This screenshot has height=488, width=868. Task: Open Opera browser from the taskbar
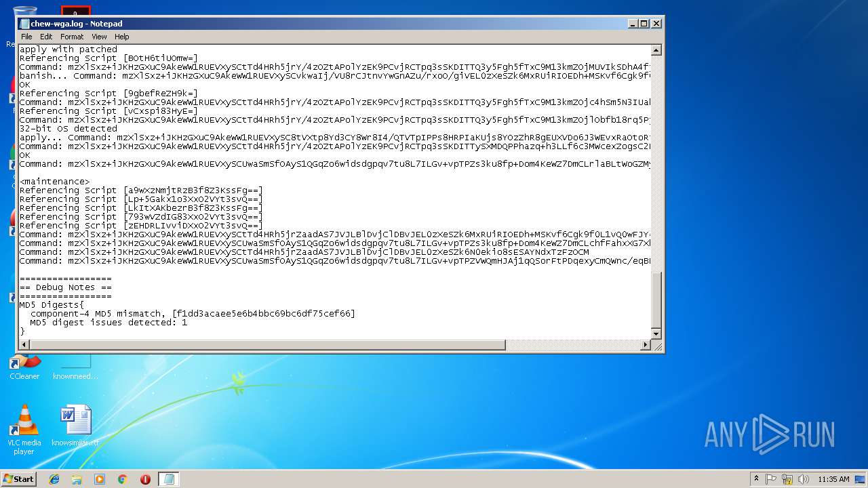(145, 479)
